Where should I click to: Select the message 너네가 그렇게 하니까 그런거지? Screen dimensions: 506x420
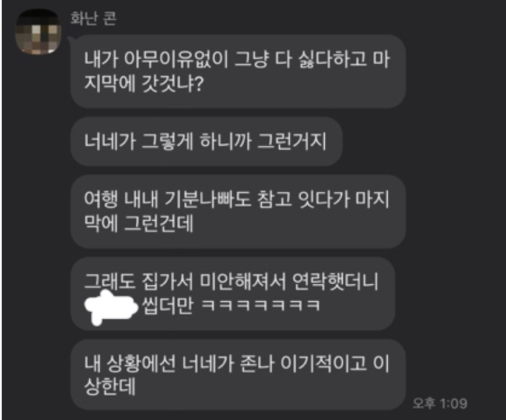(206, 142)
